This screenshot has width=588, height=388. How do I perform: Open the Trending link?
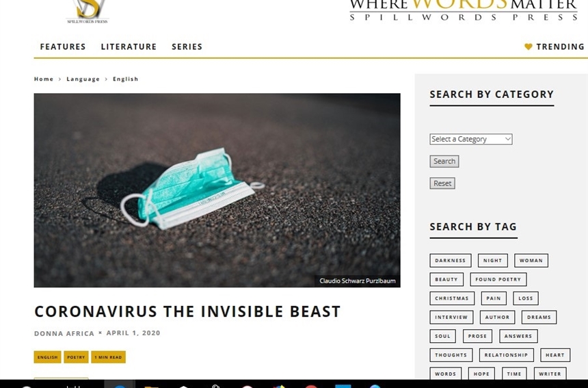pyautogui.click(x=560, y=47)
